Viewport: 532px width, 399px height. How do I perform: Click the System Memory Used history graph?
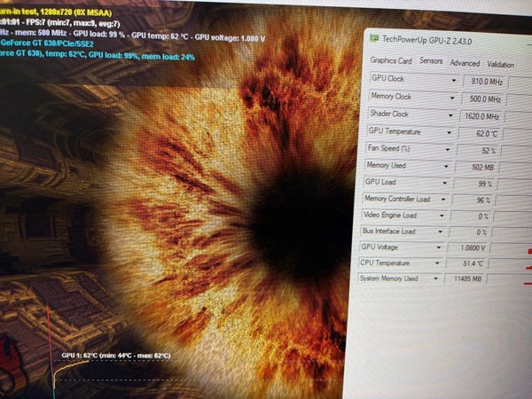pyautogui.click(x=509, y=279)
